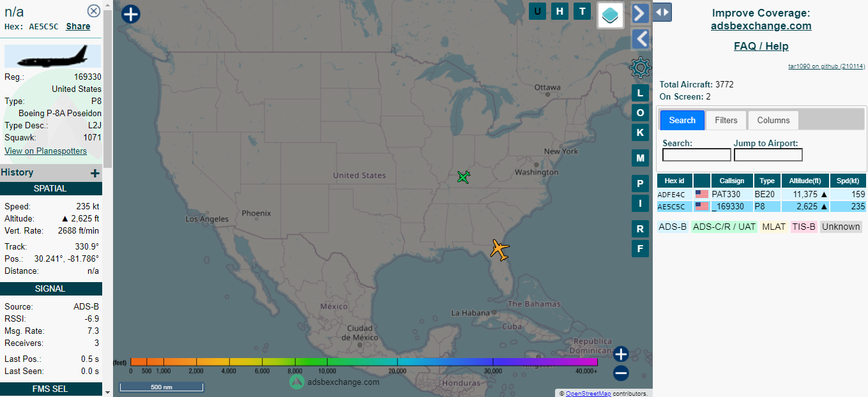Click the F map button

click(x=641, y=248)
